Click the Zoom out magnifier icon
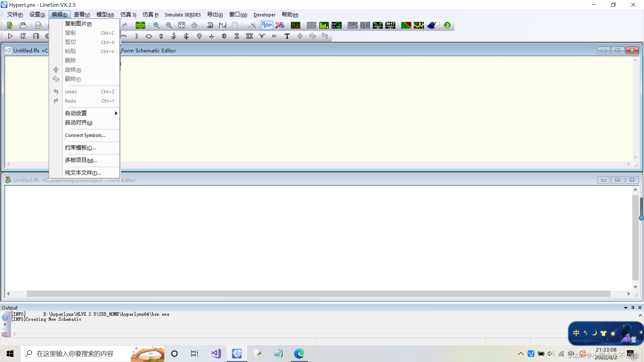 (x=169, y=25)
